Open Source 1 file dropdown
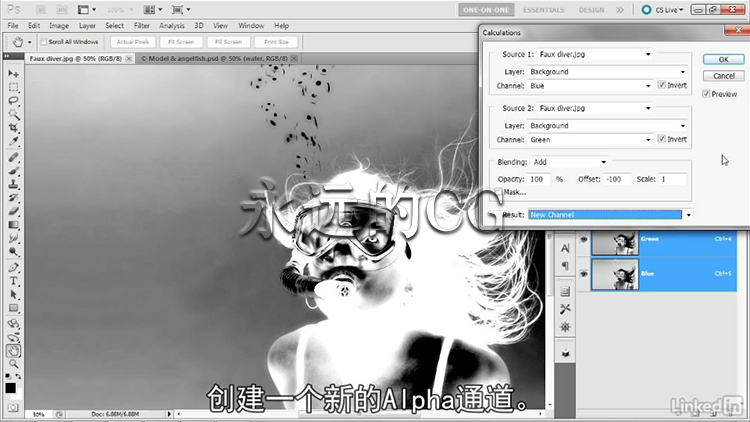This screenshot has height=422, width=750. [595, 54]
